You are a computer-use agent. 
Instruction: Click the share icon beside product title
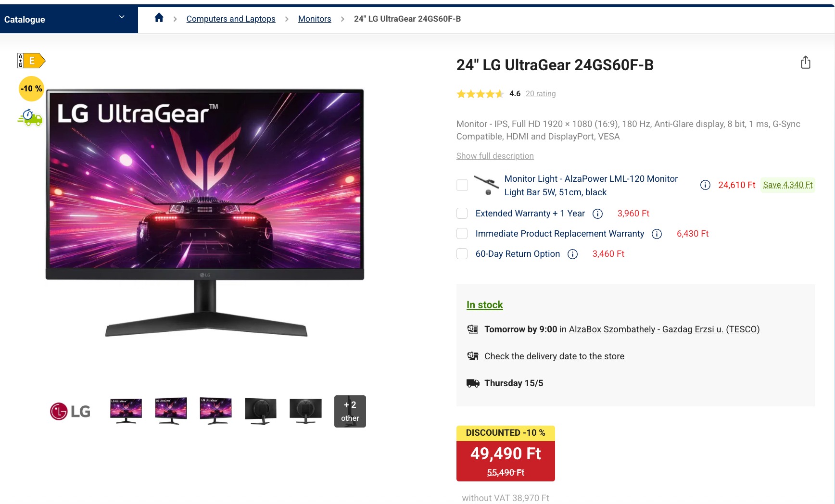806,63
